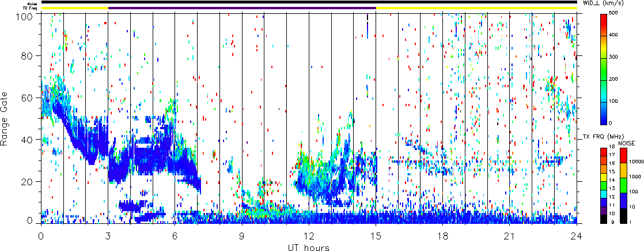Click the WID spectral width gradient color bar
The height and width of the screenshot is (251, 644).
(604, 69)
